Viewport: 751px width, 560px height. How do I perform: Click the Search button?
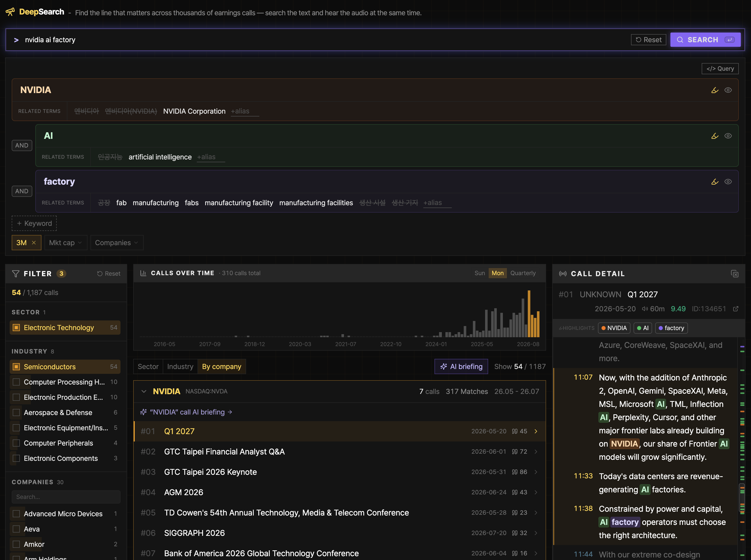[705, 40]
